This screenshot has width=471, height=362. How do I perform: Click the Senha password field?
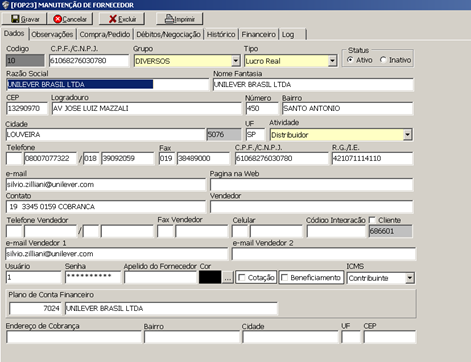(93, 277)
